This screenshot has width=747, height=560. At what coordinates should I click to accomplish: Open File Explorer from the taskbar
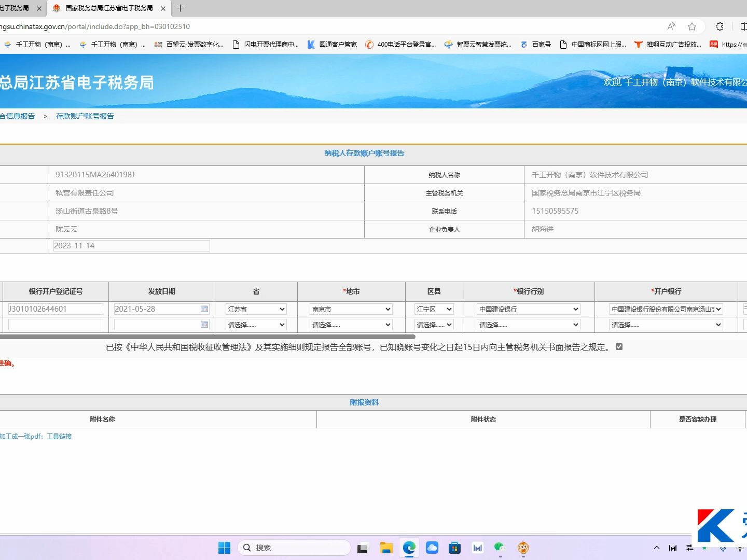pos(386,548)
